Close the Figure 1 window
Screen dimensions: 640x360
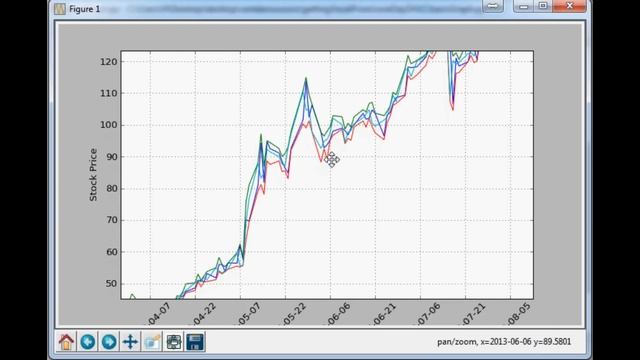tap(569, 6)
